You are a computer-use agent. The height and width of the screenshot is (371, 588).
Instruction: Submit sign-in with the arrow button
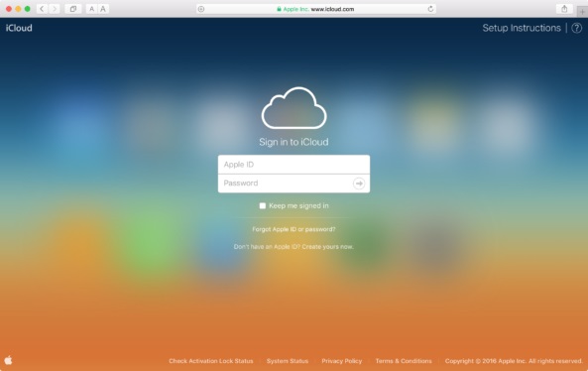coord(359,184)
